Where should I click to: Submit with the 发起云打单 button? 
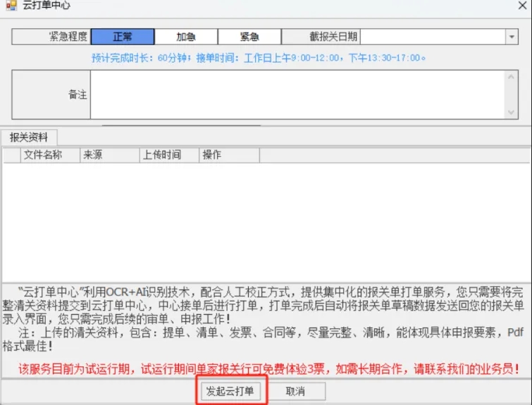pos(230,392)
